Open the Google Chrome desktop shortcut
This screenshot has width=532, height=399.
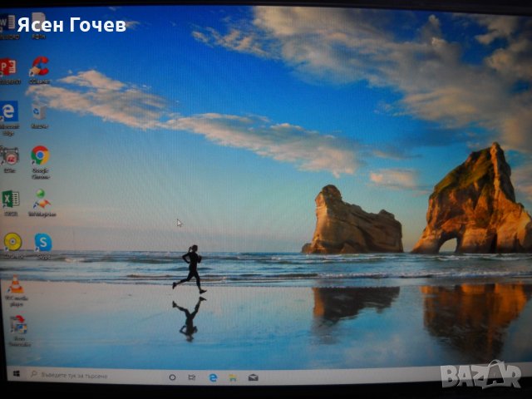click(x=39, y=155)
